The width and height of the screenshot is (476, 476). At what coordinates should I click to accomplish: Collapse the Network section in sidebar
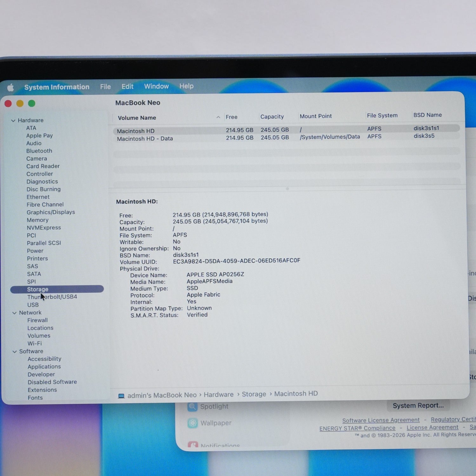point(14,313)
